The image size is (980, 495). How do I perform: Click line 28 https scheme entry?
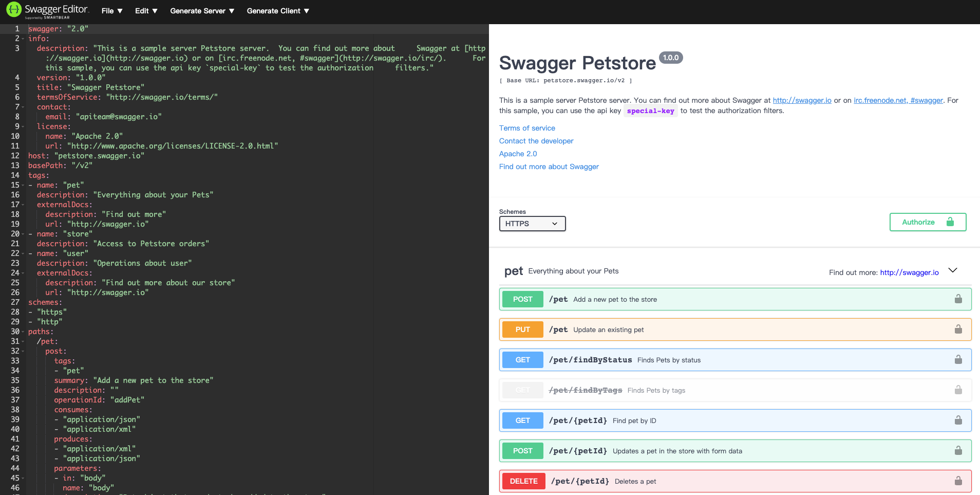(x=47, y=312)
